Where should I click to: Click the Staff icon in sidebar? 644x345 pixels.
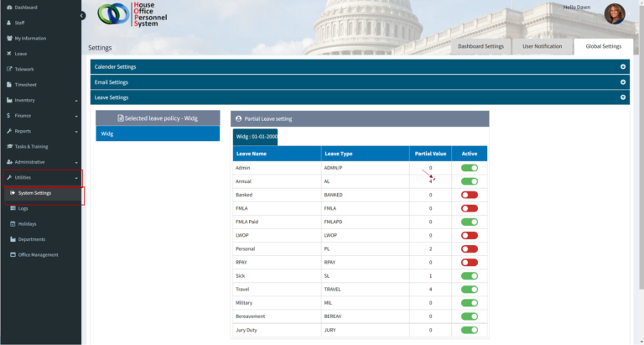click(9, 23)
